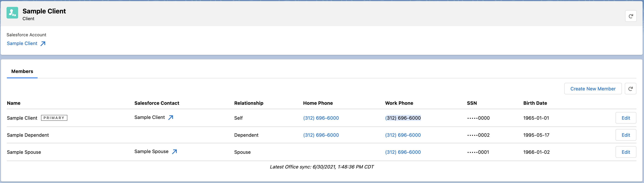Click Sample Client's masked SSN value

click(x=478, y=118)
